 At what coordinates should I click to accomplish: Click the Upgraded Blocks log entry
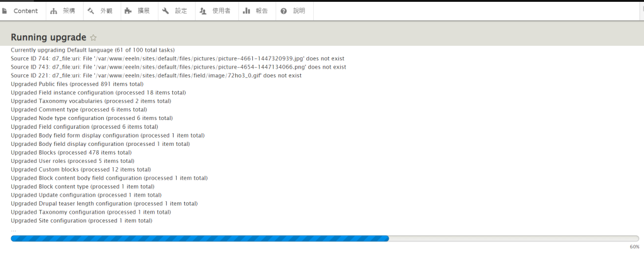click(x=71, y=152)
